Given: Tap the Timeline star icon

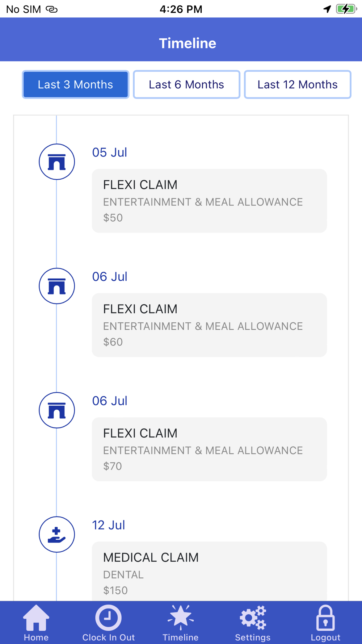Looking at the screenshot, I should (180, 617).
